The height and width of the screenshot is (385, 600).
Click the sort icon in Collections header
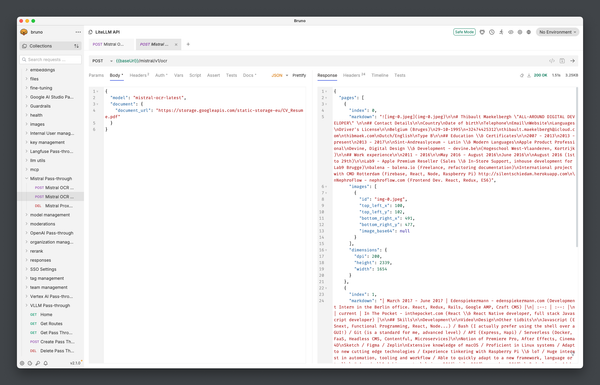point(76,46)
